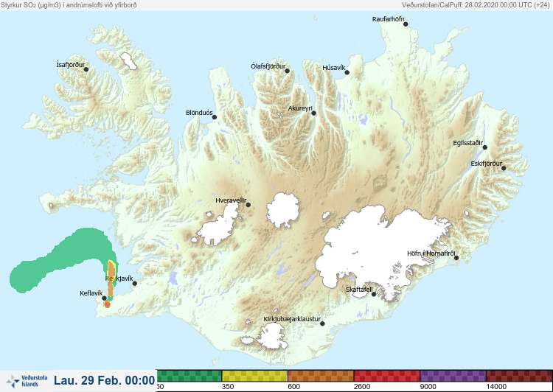Click the Akureyri label text
This screenshot has width=553, height=392.
click(x=300, y=108)
